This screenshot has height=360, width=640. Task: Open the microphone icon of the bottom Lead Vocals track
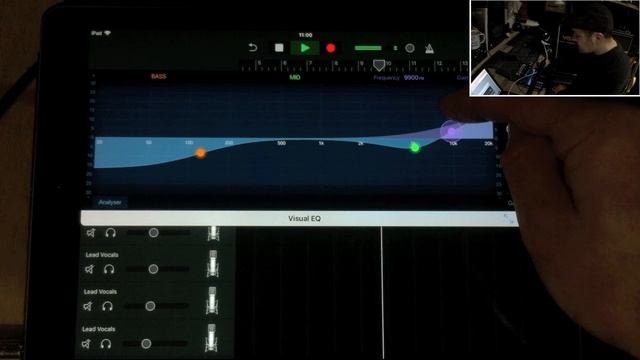(x=211, y=338)
